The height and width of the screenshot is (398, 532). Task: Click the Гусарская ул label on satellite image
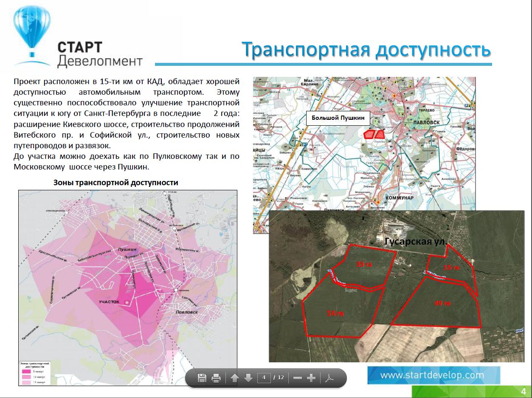click(x=414, y=242)
